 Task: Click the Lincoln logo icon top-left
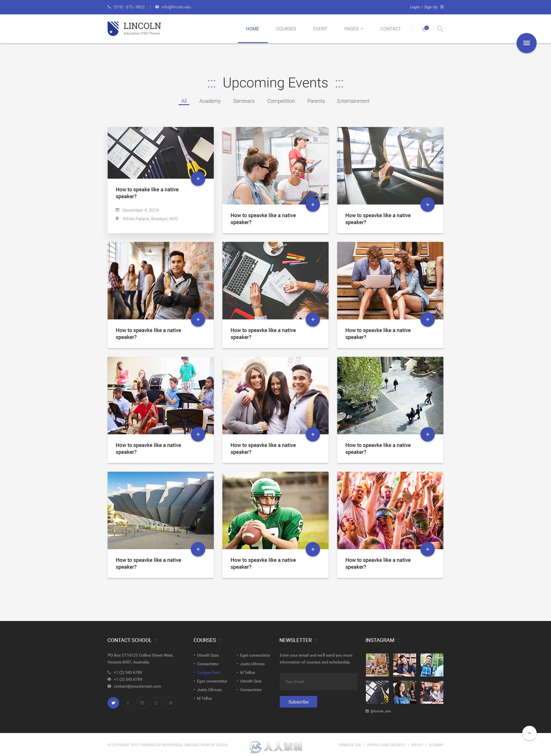click(x=113, y=28)
